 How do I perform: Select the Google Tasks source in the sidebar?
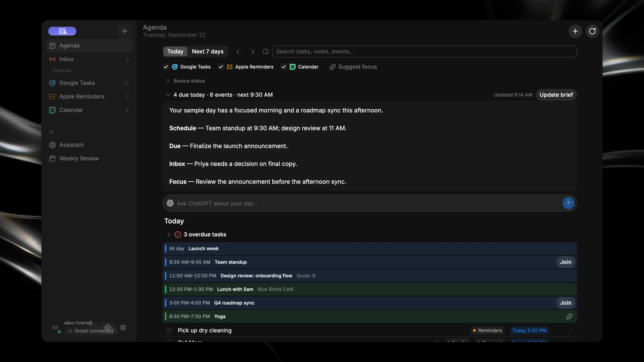[89, 83]
